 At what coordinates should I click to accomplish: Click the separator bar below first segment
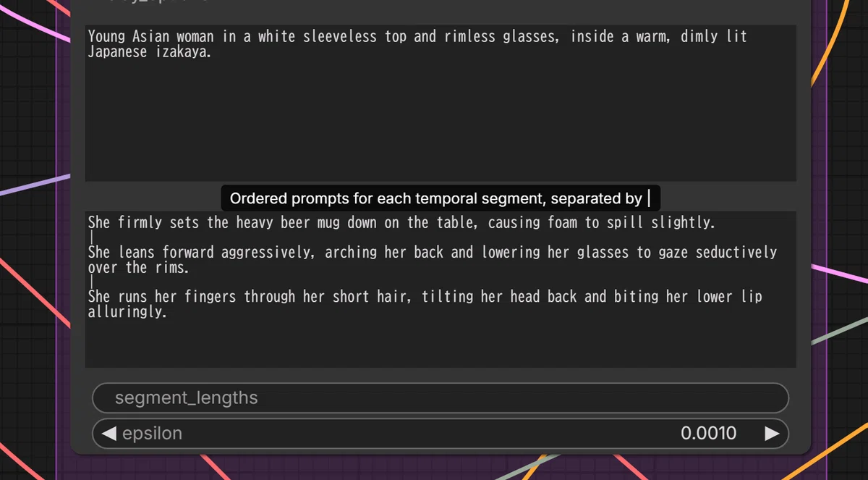tap(92, 237)
